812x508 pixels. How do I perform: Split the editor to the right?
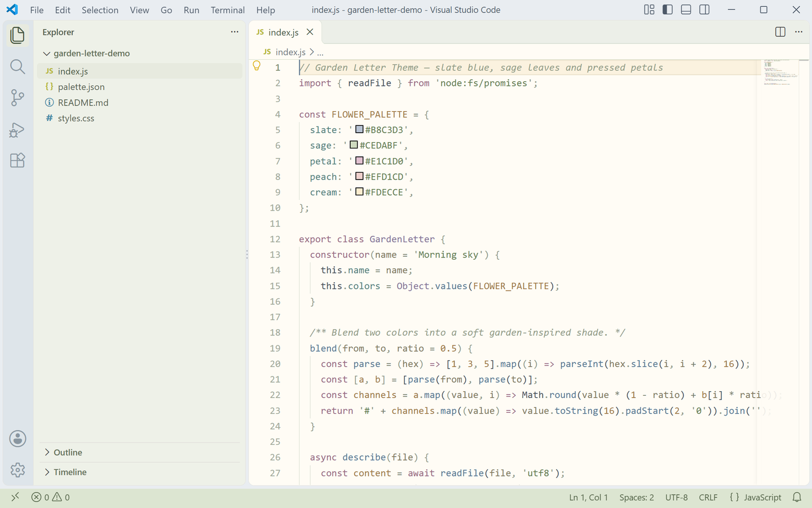pyautogui.click(x=780, y=32)
